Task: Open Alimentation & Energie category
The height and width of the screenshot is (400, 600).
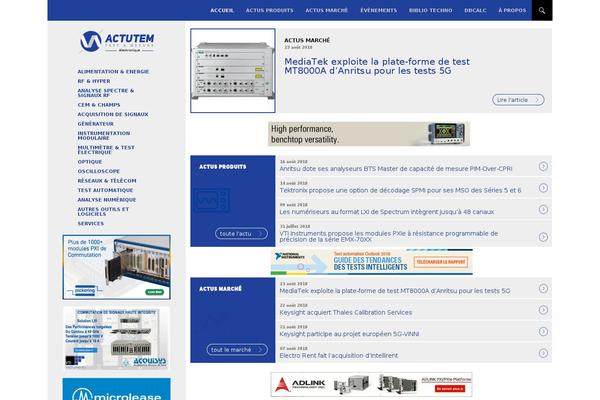Action: coord(113,72)
